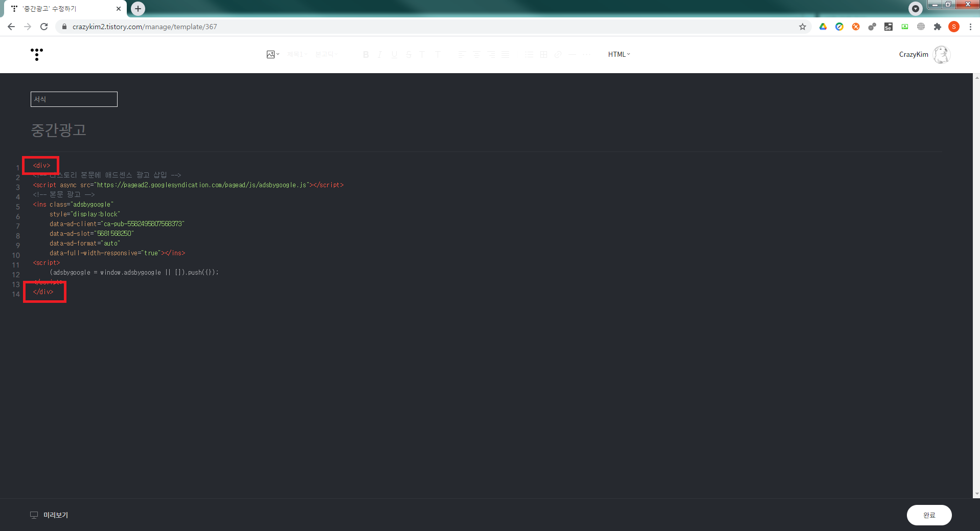
Task: Click the data-ad-slot code line
Action: [x=92, y=234]
